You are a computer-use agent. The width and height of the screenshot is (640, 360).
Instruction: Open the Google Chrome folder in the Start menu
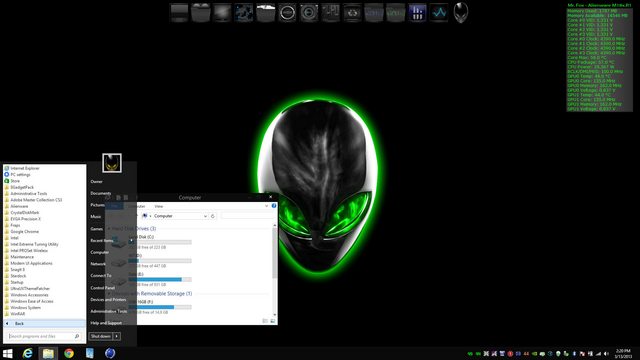point(24,231)
